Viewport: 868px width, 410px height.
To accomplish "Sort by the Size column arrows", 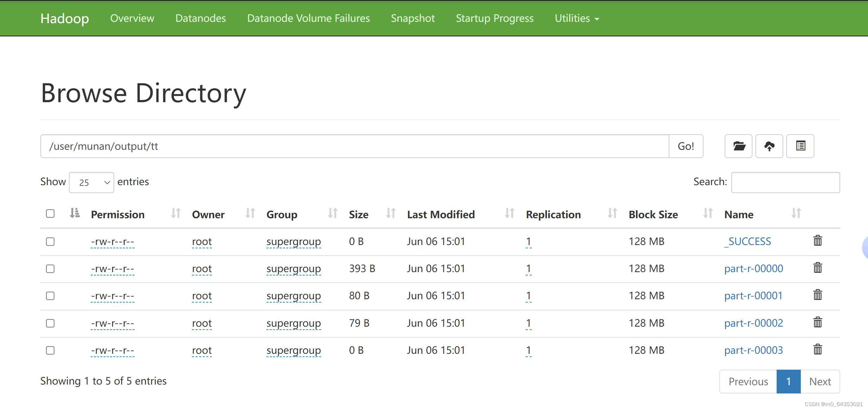I will [x=391, y=213].
